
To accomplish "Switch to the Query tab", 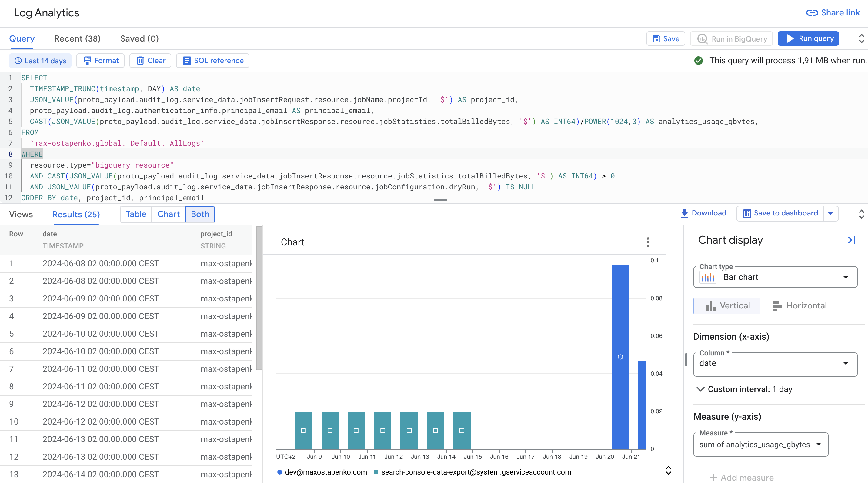I will click(22, 39).
